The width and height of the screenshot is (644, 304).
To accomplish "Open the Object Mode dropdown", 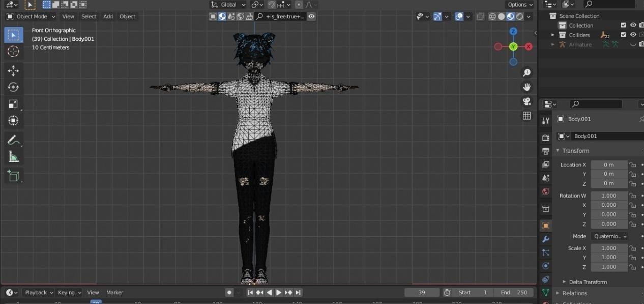I will click(31, 16).
